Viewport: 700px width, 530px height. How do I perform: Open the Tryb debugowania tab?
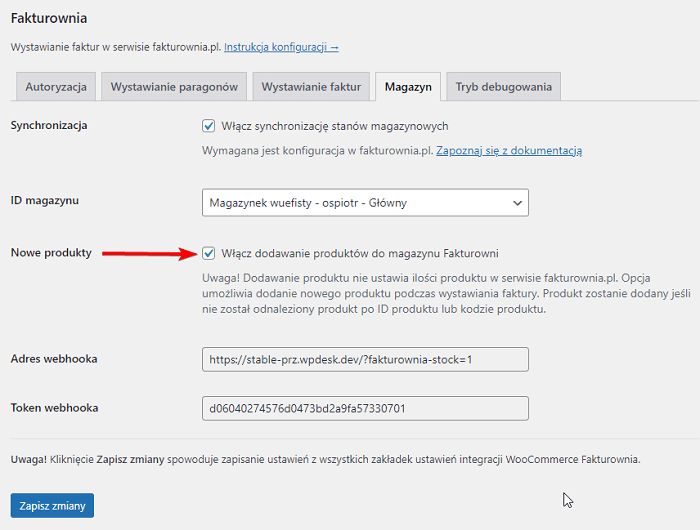click(504, 87)
